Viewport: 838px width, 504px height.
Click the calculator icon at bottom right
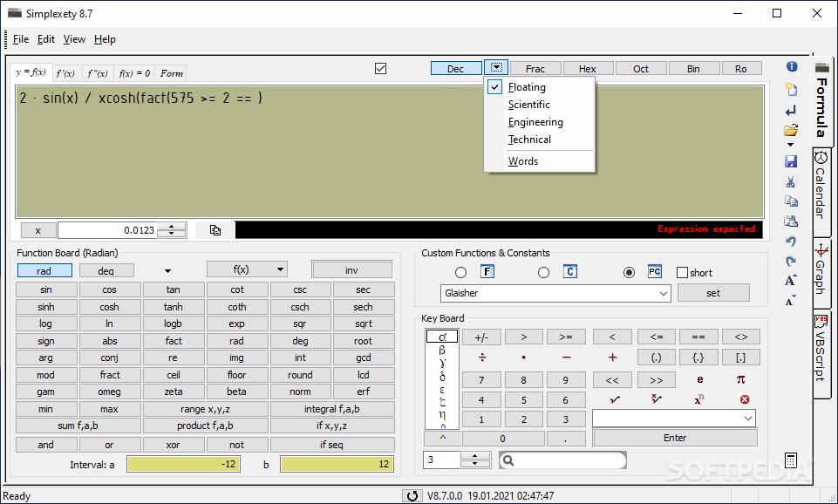[791, 460]
